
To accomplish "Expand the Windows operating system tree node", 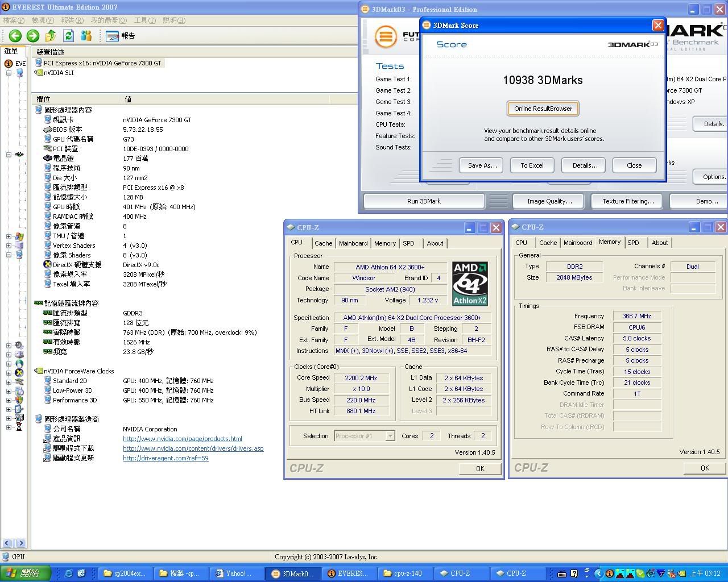I will coord(9,236).
